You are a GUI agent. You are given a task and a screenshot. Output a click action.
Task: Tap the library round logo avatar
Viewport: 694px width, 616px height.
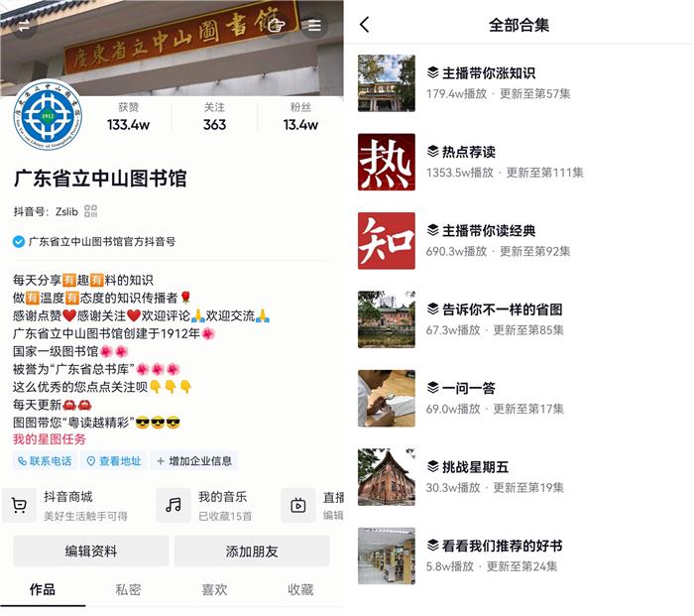(x=48, y=116)
